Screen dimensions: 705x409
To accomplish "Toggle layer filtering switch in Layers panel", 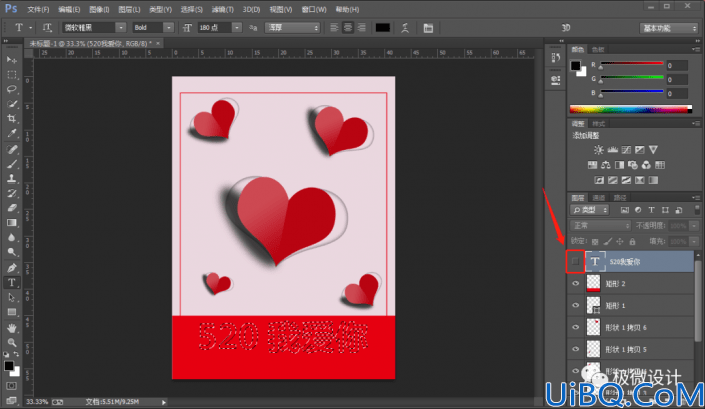I will (697, 209).
